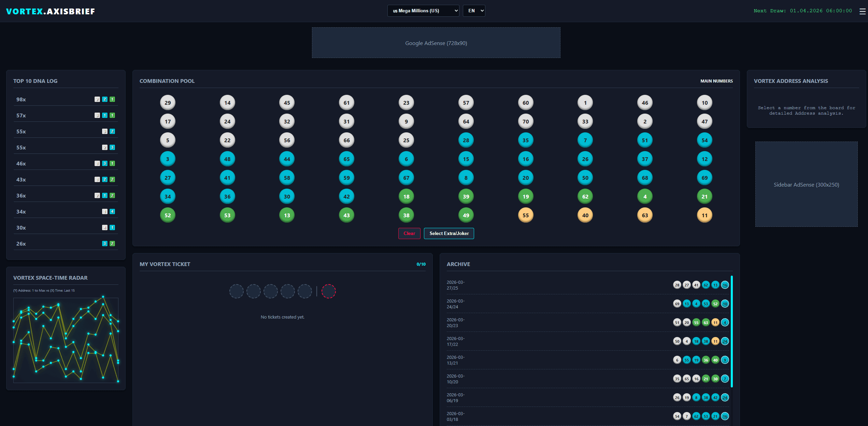Select green ball 43 in the combination pool
This screenshot has width=868, height=426.
click(346, 215)
